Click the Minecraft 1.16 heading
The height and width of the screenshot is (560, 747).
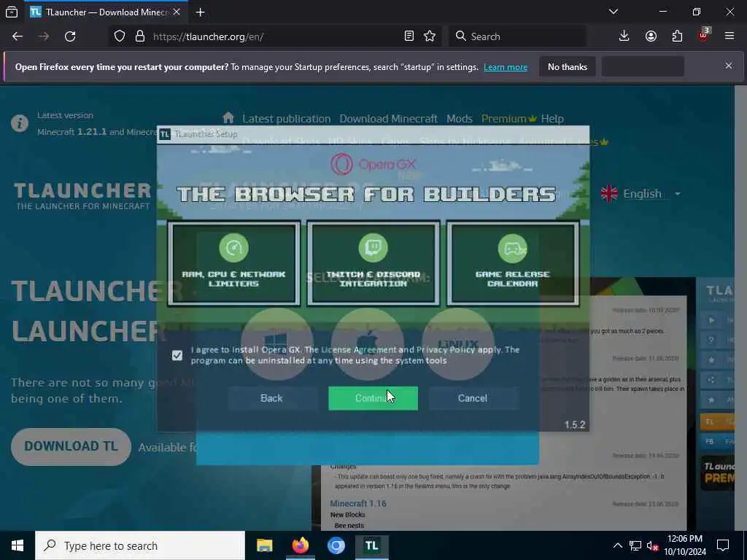tap(358, 503)
